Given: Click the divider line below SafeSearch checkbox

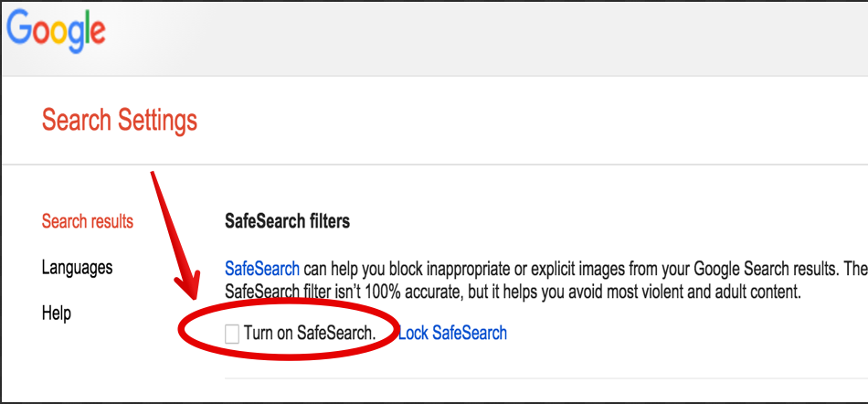Looking at the screenshot, I should click(545, 378).
